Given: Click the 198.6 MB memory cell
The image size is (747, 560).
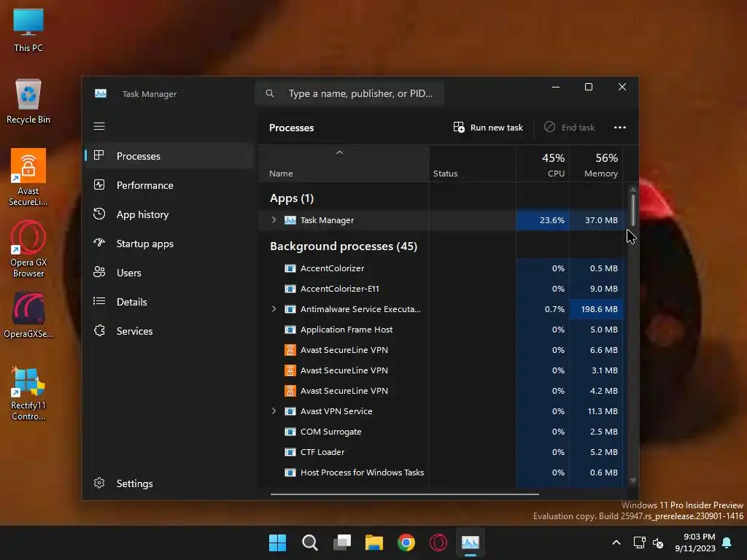Looking at the screenshot, I should click(x=597, y=309).
